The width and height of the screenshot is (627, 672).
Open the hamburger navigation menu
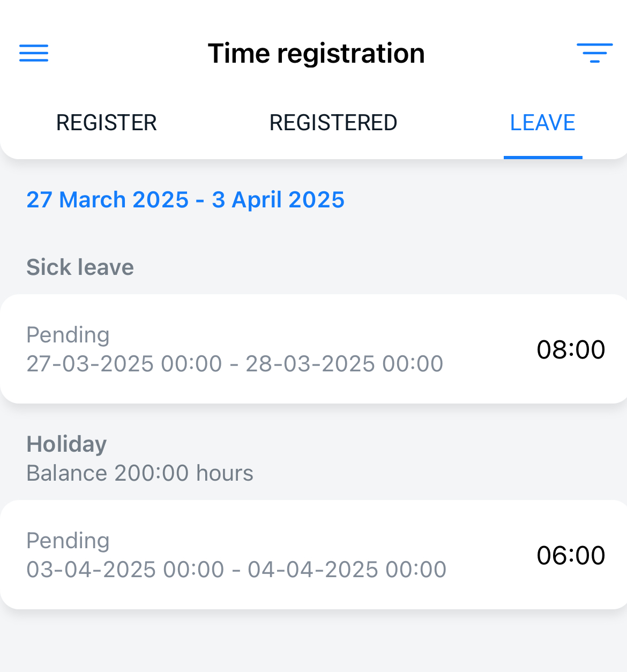click(x=34, y=53)
